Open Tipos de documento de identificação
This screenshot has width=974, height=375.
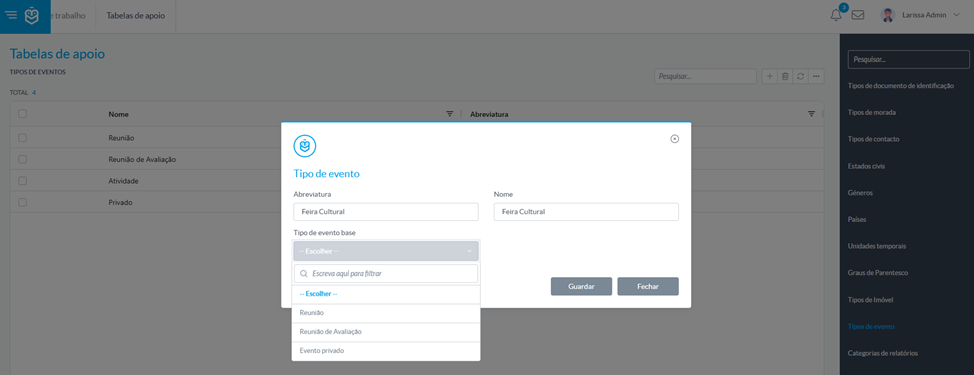click(901, 86)
